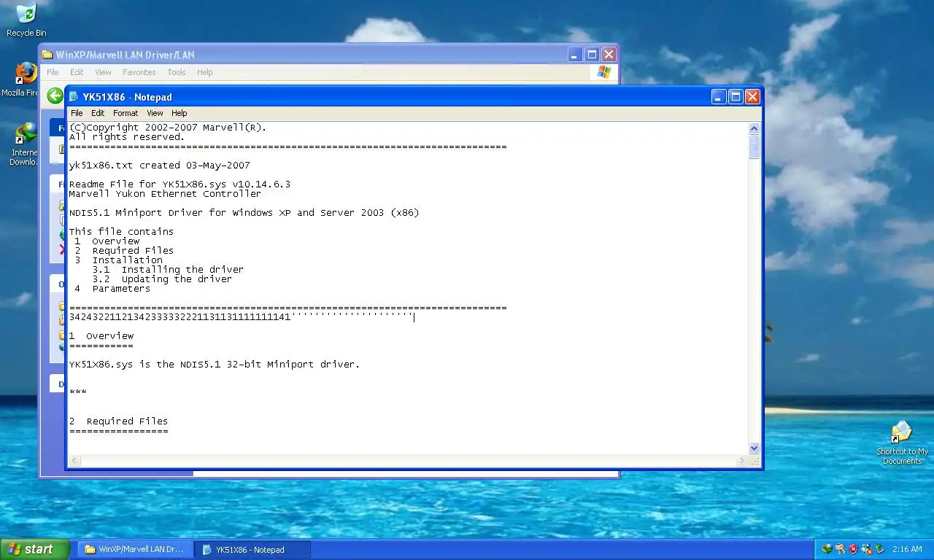Click the 'This file contains' line

(121, 232)
